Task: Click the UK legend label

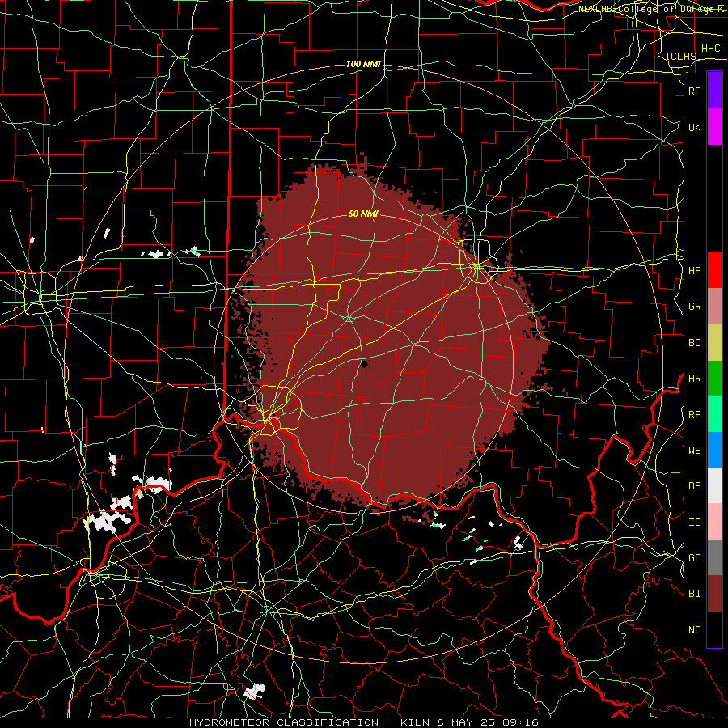Action: [694, 127]
